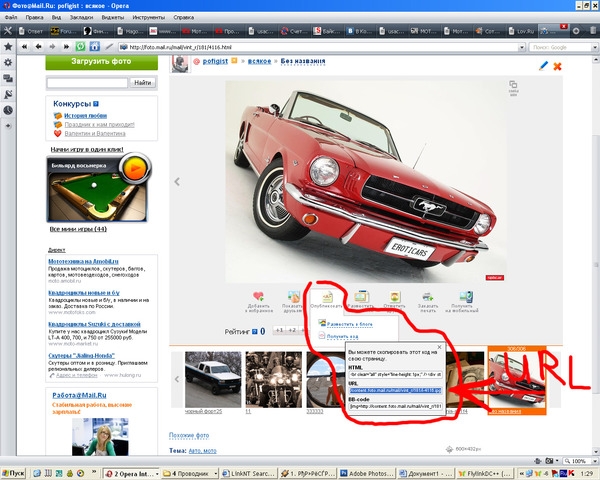The height and width of the screenshot is (480, 600).
Task: Click the home icon in the toolbar
Action: coord(95,47)
